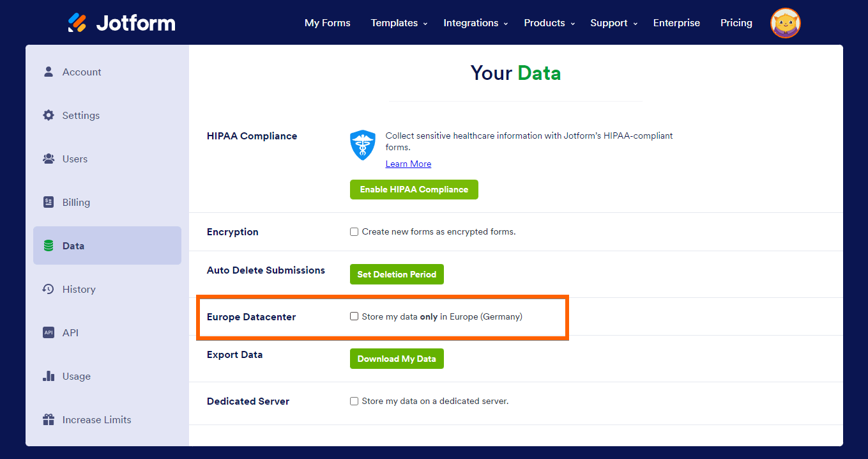Click the API badge icon in sidebar

49,332
